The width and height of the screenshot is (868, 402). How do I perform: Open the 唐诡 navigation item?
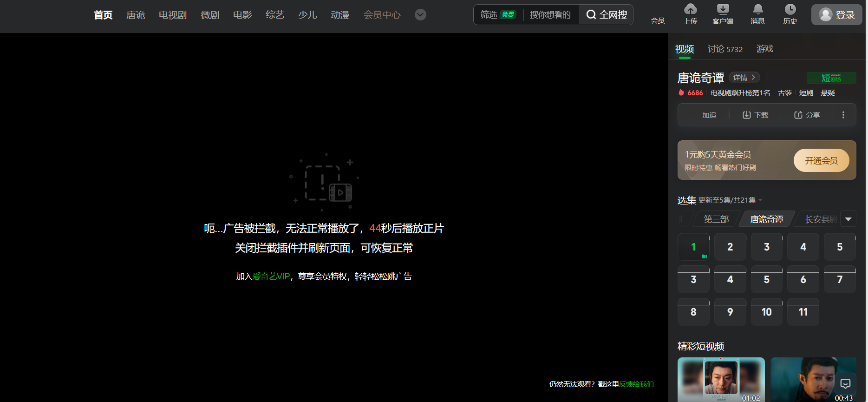[136, 15]
